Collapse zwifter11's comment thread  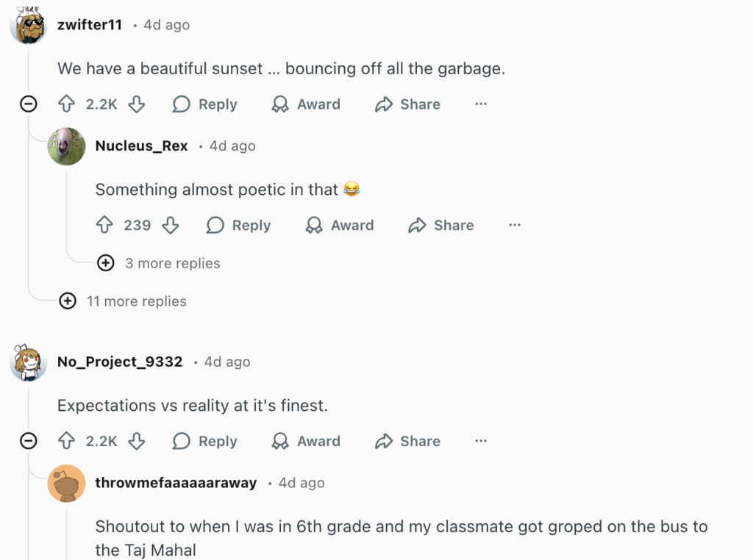pos(28,104)
